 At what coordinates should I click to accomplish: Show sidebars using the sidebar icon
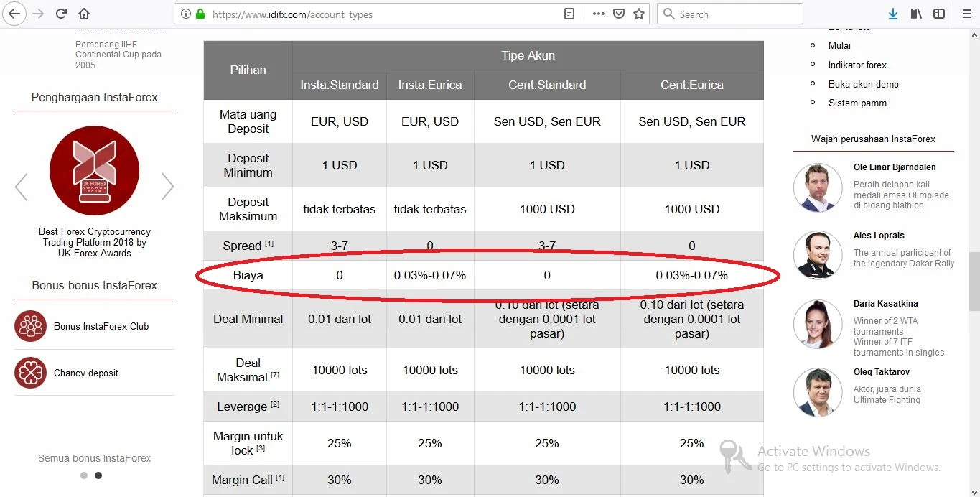938,14
